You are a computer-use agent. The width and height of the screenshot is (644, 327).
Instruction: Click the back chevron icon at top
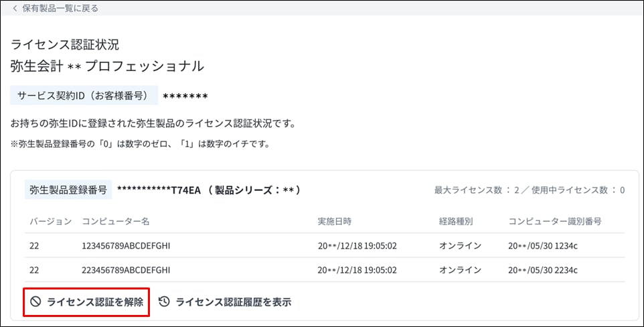(x=15, y=8)
